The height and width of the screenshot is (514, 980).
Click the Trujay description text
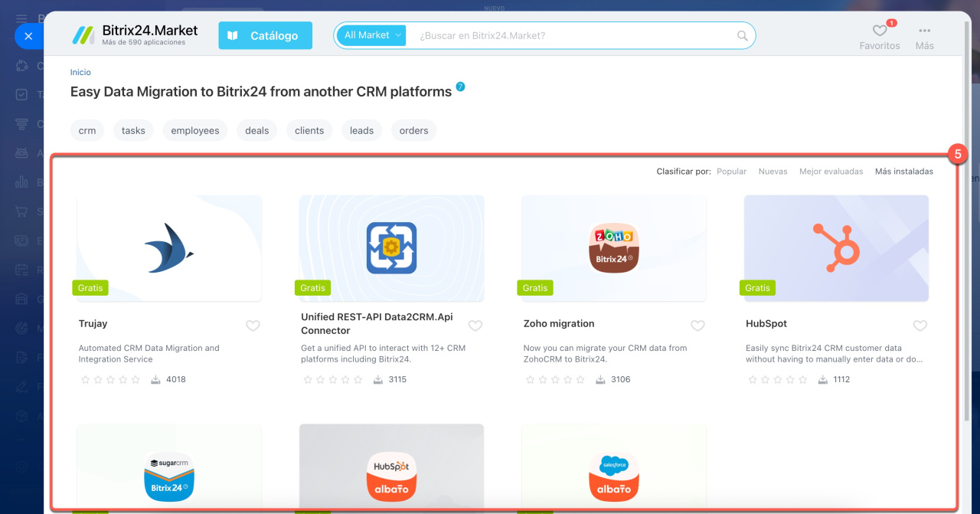tap(149, 353)
